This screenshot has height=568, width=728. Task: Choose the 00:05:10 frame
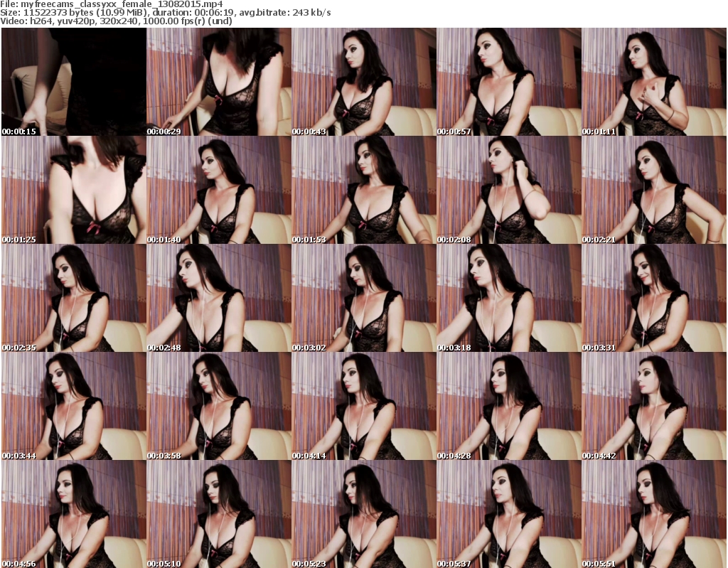219,514
